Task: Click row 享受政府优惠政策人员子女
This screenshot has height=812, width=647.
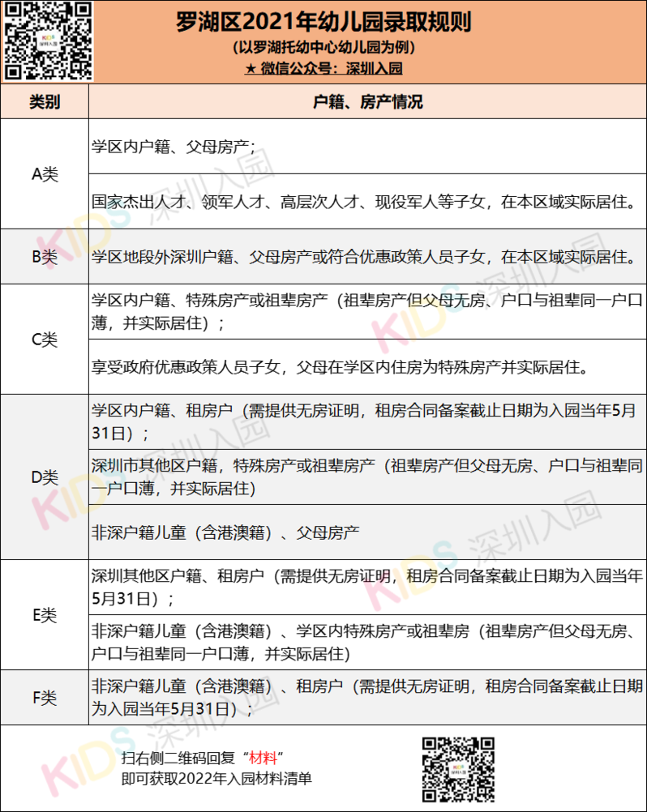Action: click(x=368, y=366)
